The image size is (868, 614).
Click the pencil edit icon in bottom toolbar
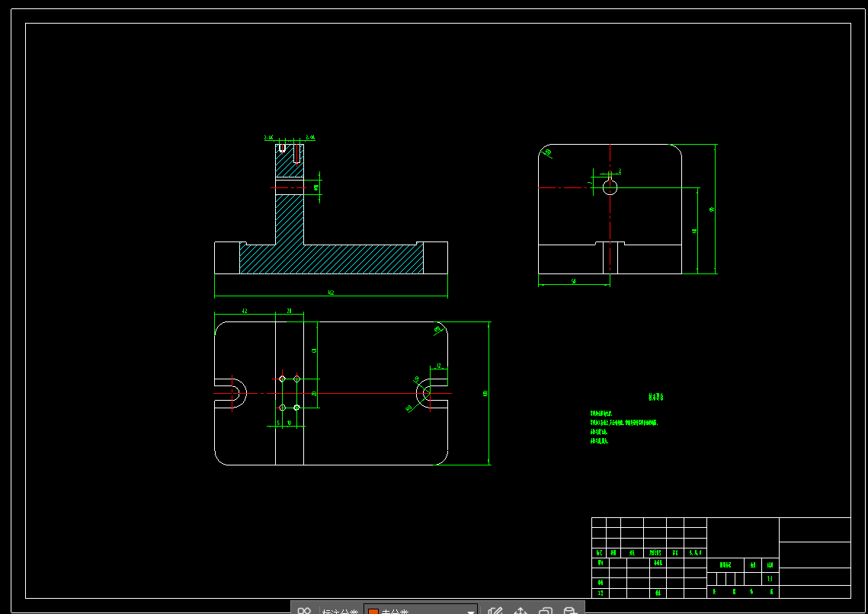point(495,611)
